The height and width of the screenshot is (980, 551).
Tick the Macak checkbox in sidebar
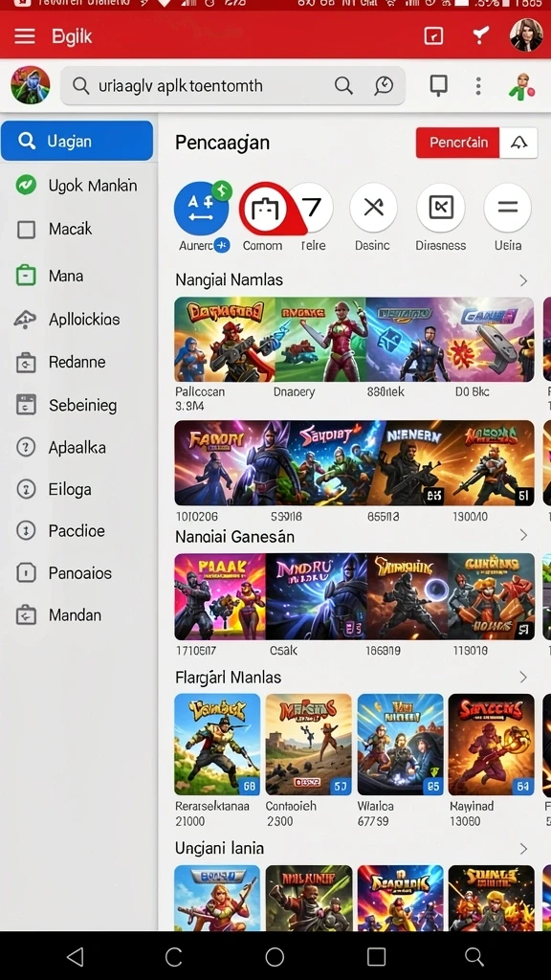coord(26,230)
